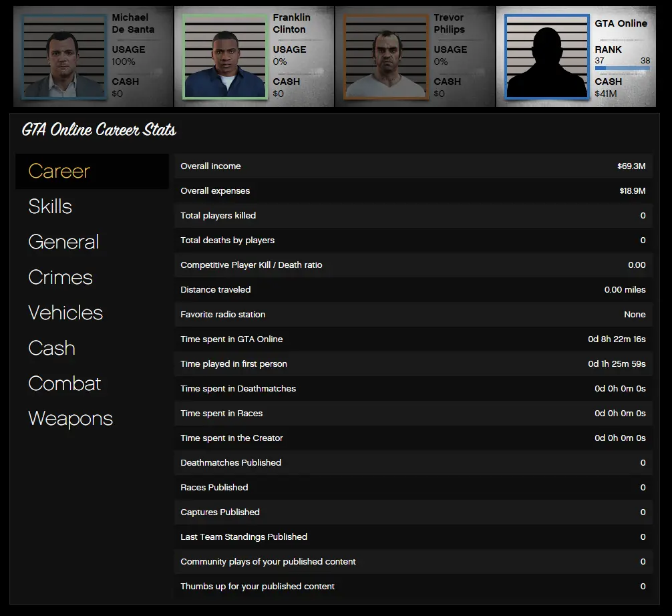The width and height of the screenshot is (672, 616).
Task: Open the Vehicles stats tab
Action: tap(65, 313)
